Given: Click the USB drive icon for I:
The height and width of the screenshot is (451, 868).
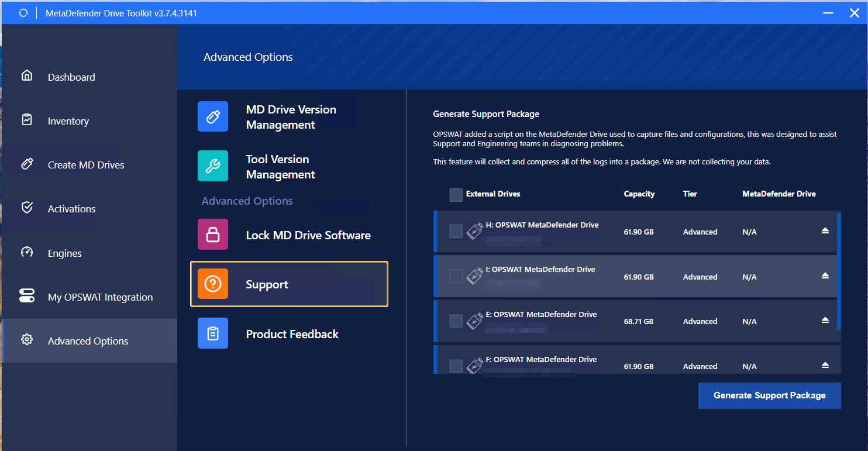Looking at the screenshot, I should 474,277.
